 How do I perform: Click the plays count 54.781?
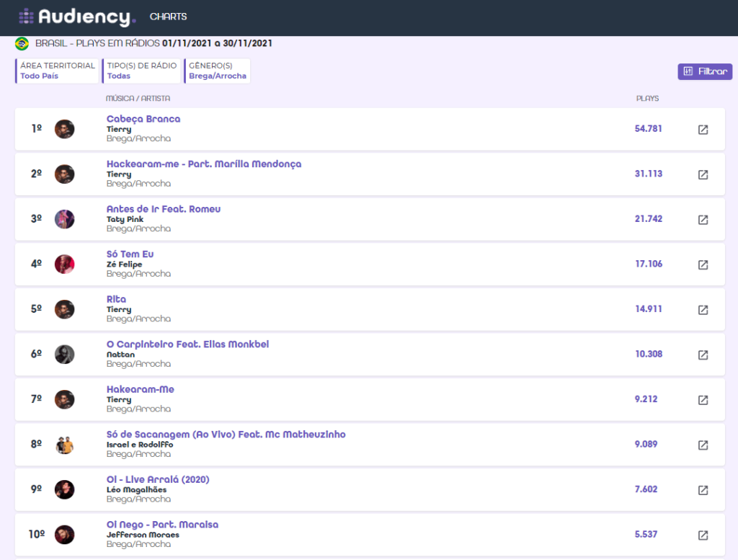pos(648,128)
